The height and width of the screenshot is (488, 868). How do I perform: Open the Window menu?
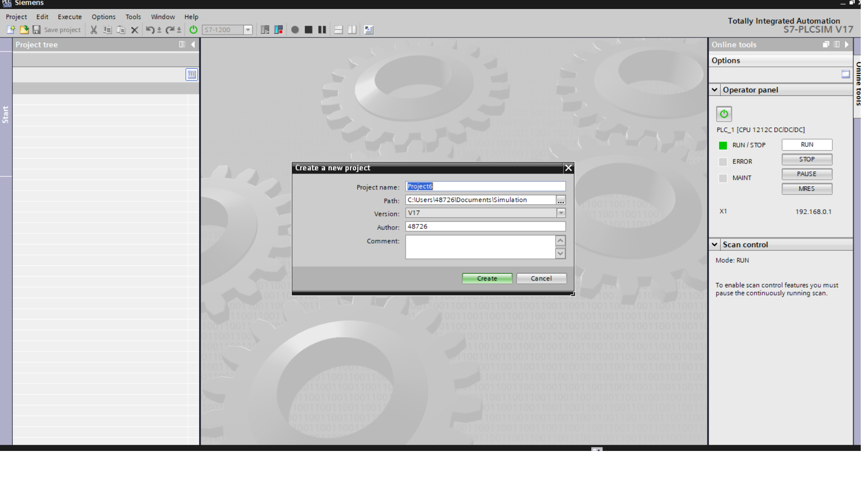163,17
